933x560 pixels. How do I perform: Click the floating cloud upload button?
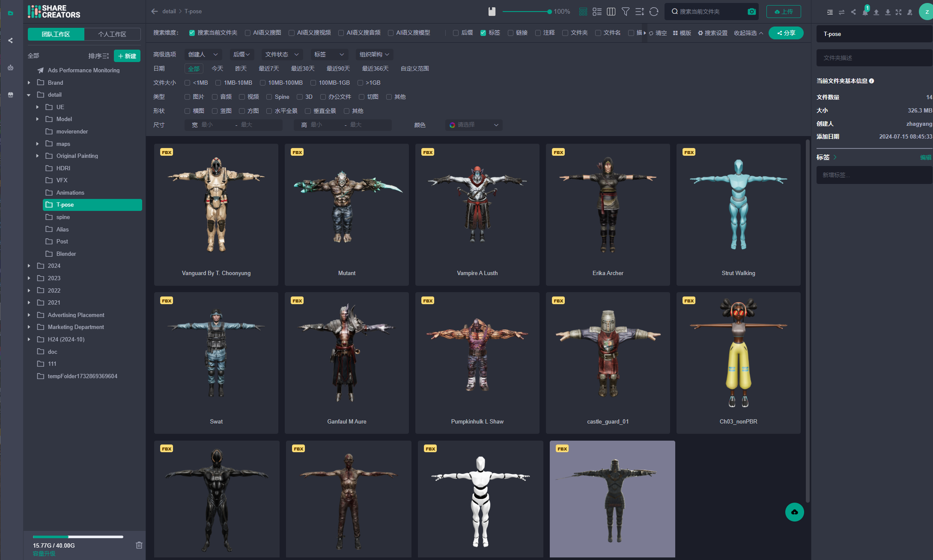pos(794,512)
